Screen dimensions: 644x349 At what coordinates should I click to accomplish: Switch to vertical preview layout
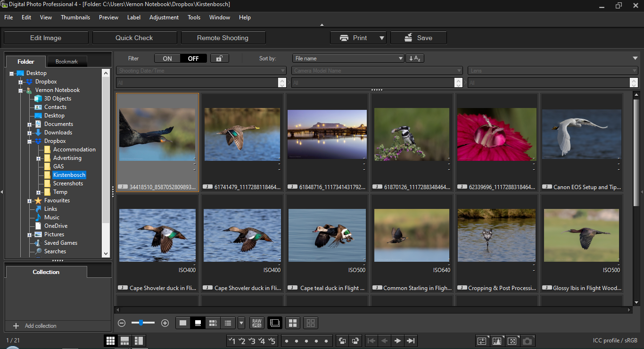(139, 341)
